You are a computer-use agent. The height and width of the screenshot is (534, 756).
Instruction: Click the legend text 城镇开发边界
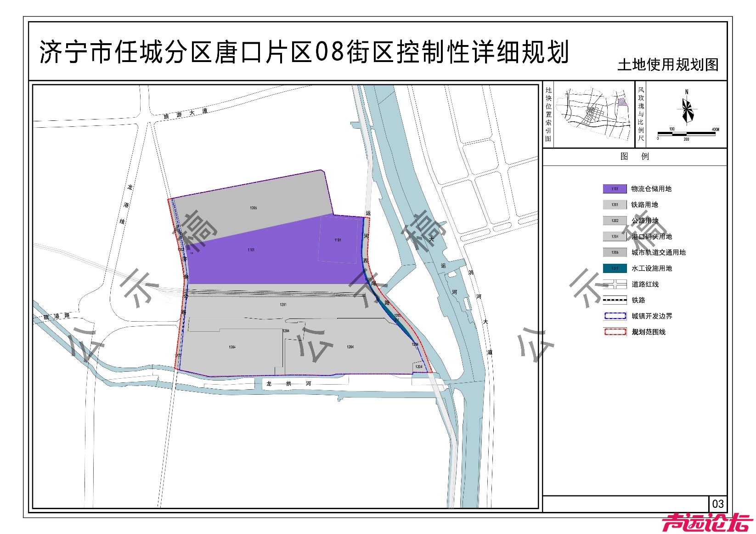[652, 316]
